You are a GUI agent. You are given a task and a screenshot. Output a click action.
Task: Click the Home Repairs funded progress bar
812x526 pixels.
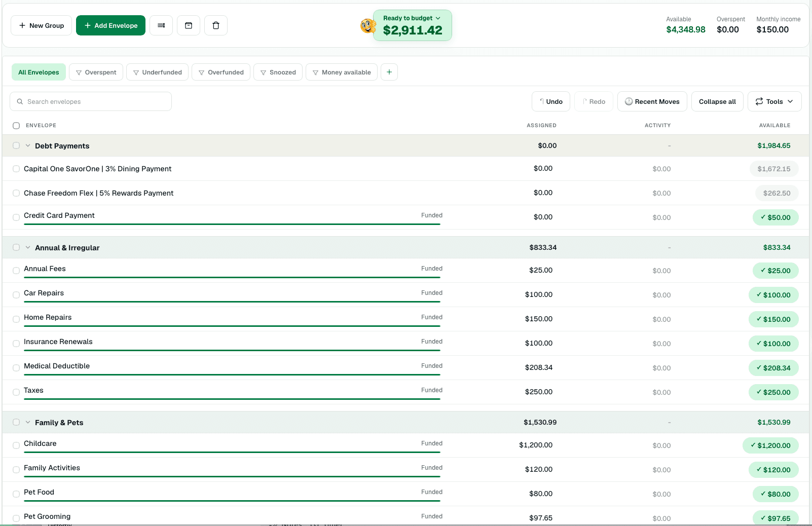coord(232,326)
